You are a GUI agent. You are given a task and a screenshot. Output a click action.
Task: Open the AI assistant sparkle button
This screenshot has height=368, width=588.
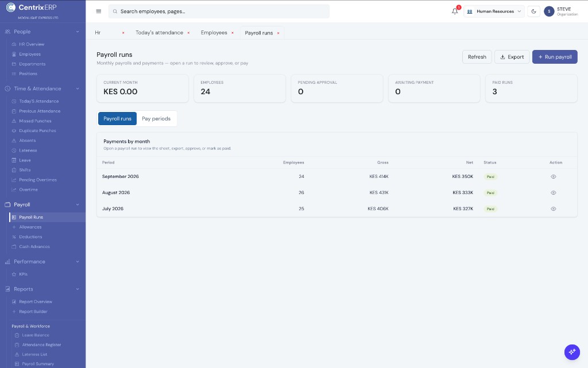pyautogui.click(x=572, y=352)
